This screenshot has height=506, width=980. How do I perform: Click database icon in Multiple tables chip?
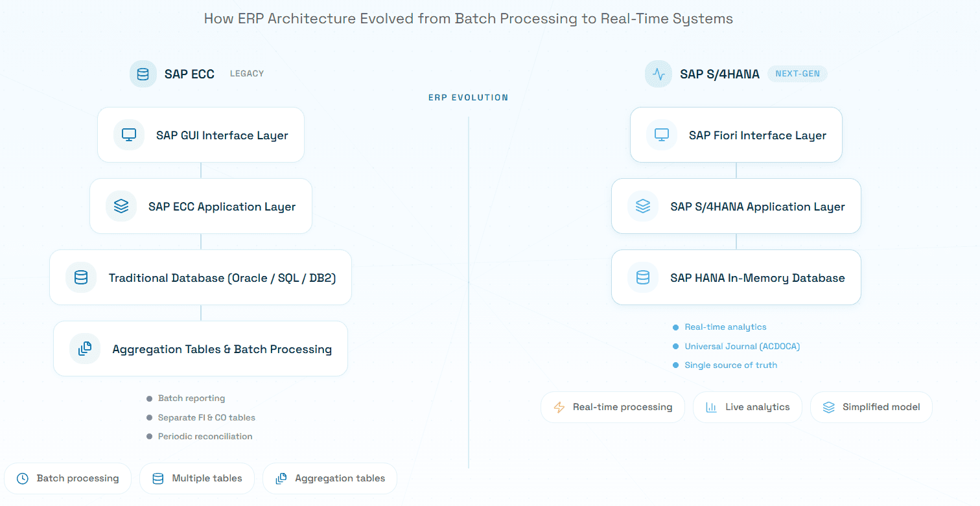[x=157, y=479]
